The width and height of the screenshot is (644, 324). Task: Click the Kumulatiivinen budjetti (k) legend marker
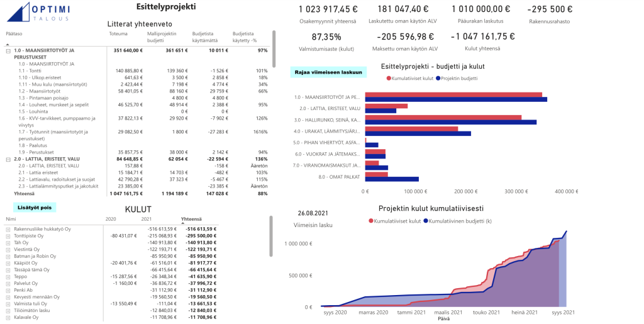coord(426,221)
